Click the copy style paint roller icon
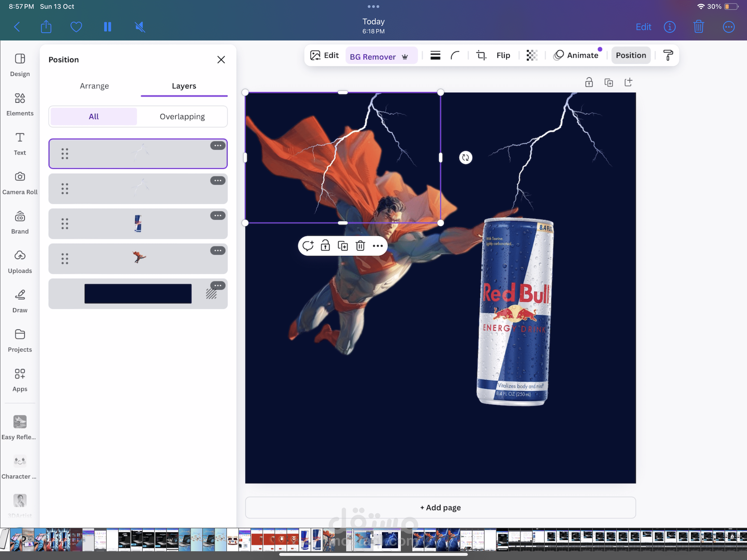Screen dimensions: 747x560 (x=668, y=55)
